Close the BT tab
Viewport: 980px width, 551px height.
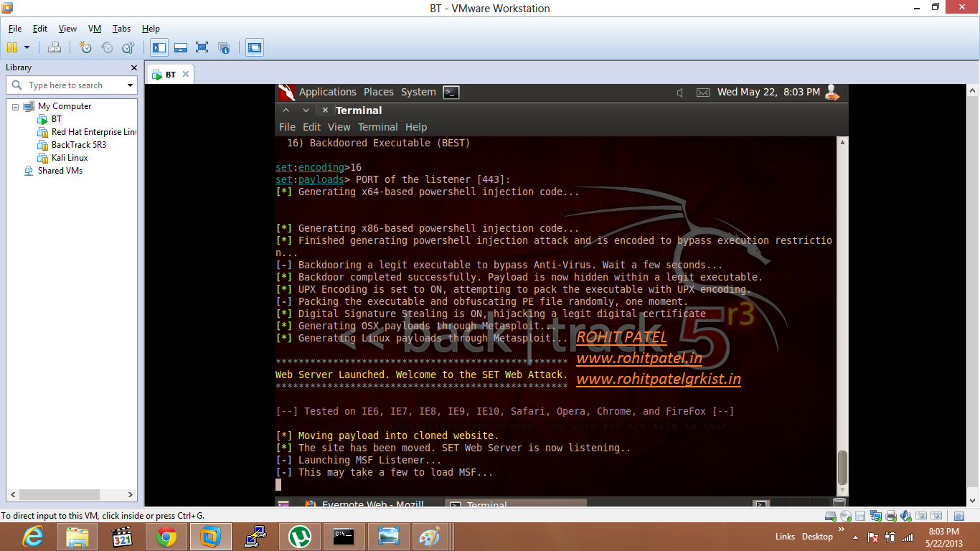coord(186,74)
